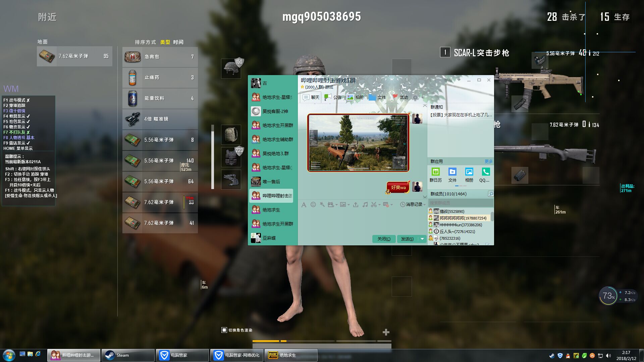644x362 pixels.
Task: Click the send image icon in chat toolbar
Action: coord(343,204)
